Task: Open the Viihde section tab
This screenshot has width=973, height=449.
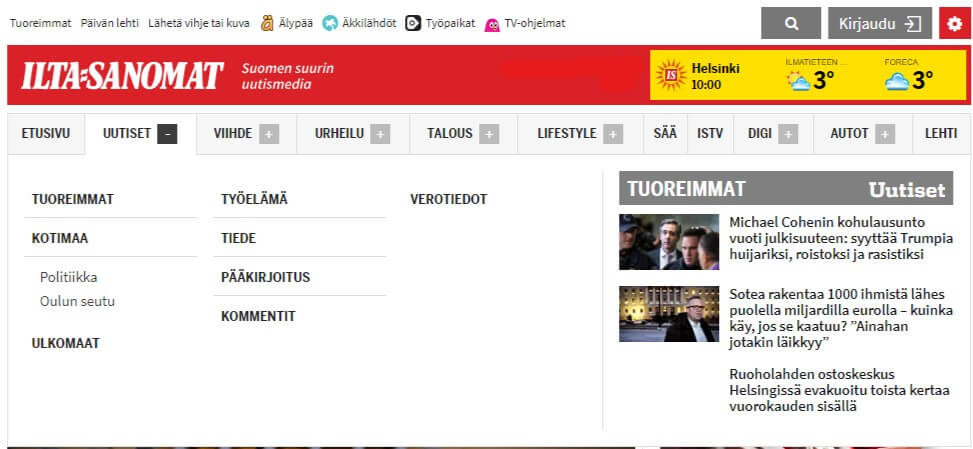Action: pyautogui.click(x=233, y=133)
